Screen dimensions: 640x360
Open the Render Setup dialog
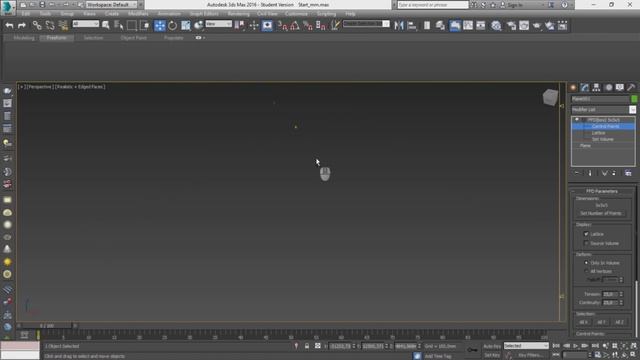coord(511,25)
